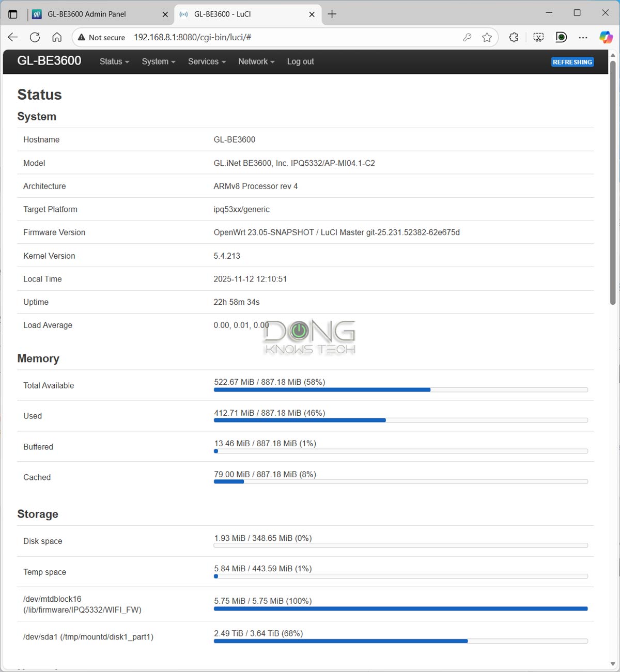Add page to favorites star

click(487, 37)
